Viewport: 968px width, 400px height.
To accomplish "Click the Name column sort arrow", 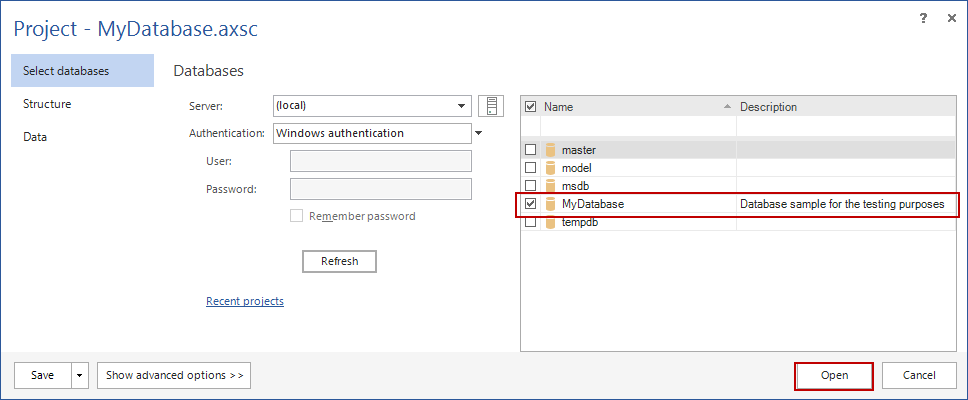I will pyautogui.click(x=727, y=107).
